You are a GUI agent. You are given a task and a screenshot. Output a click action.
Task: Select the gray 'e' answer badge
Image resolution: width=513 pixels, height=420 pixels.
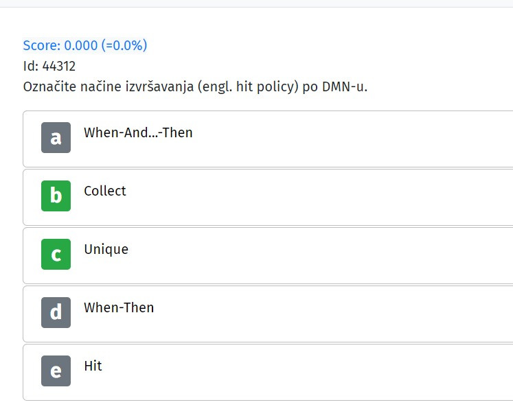point(56,371)
